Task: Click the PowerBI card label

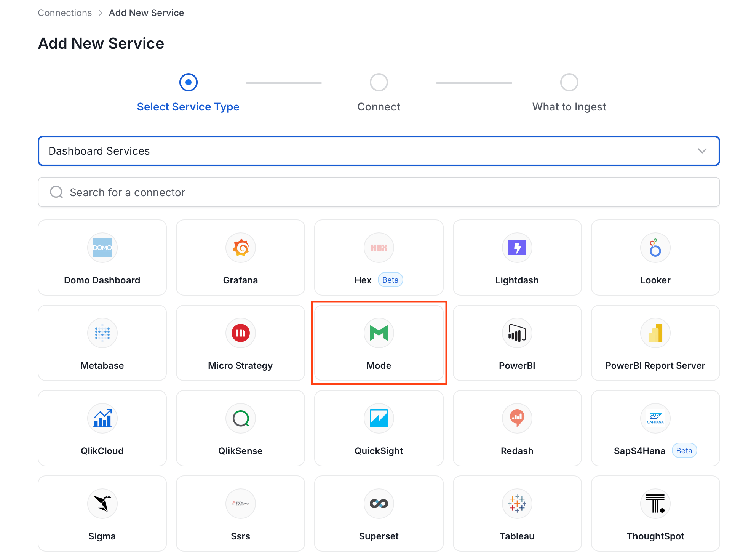Action: 517,365
